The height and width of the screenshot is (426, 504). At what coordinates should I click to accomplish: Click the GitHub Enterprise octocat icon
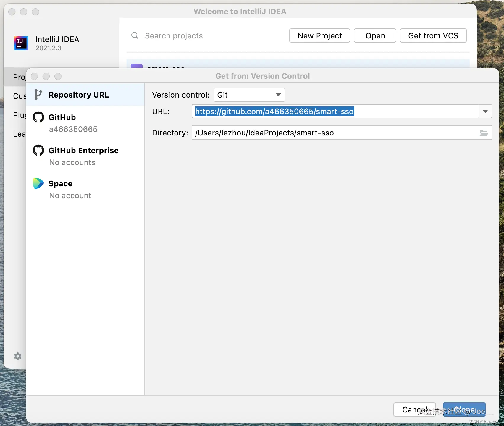coord(38,150)
